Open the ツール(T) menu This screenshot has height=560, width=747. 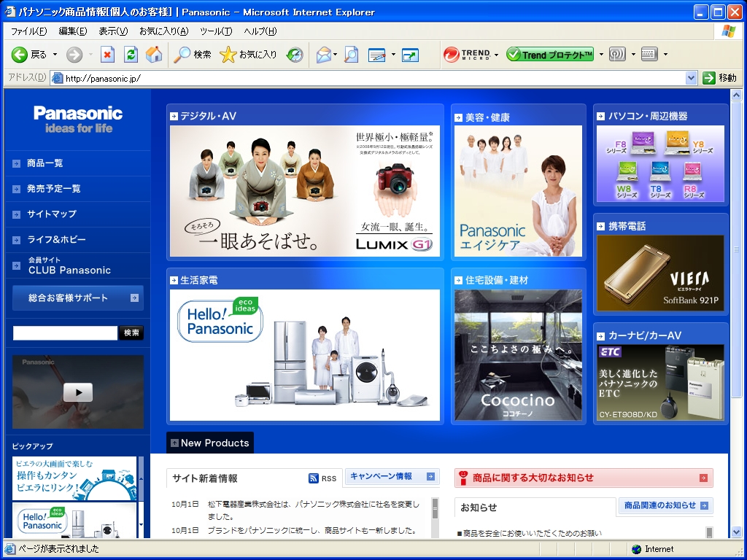click(216, 31)
